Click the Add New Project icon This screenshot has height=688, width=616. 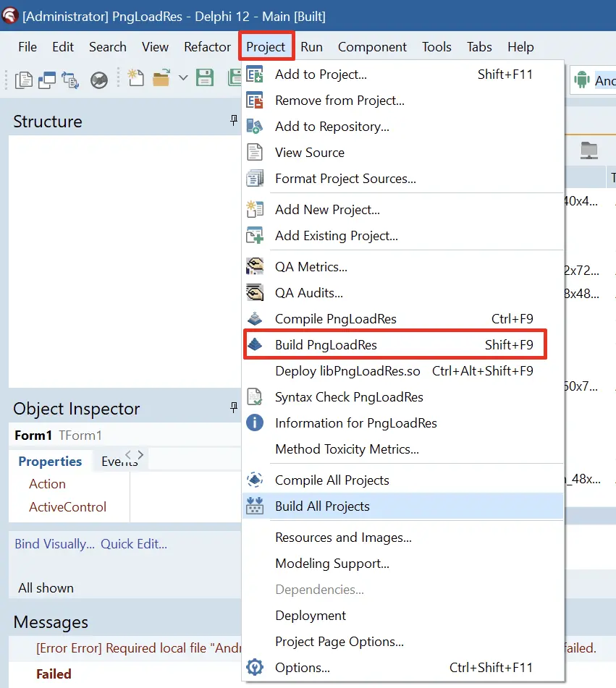coord(255,209)
